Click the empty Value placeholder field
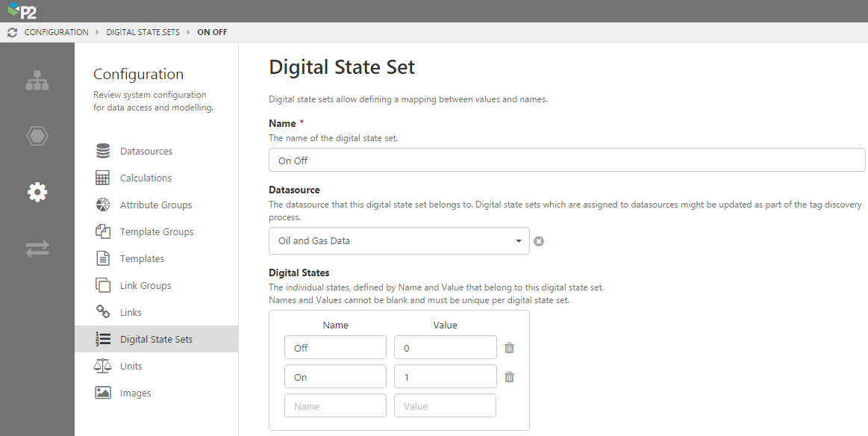The height and width of the screenshot is (436, 868). [x=445, y=406]
